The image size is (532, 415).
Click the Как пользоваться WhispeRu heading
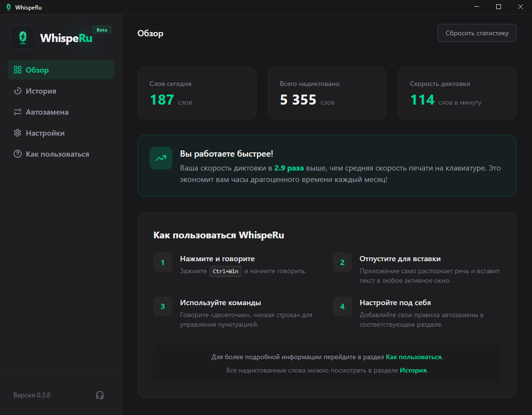(x=219, y=235)
